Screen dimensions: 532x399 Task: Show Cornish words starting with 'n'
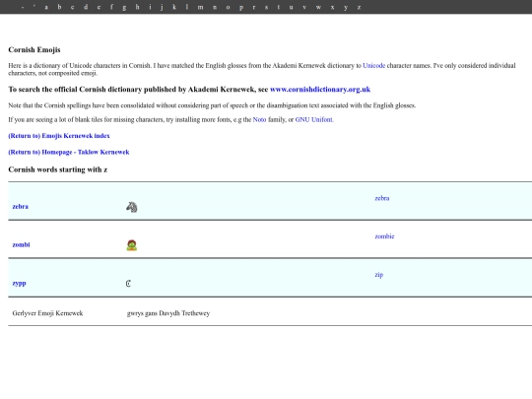(x=215, y=7)
